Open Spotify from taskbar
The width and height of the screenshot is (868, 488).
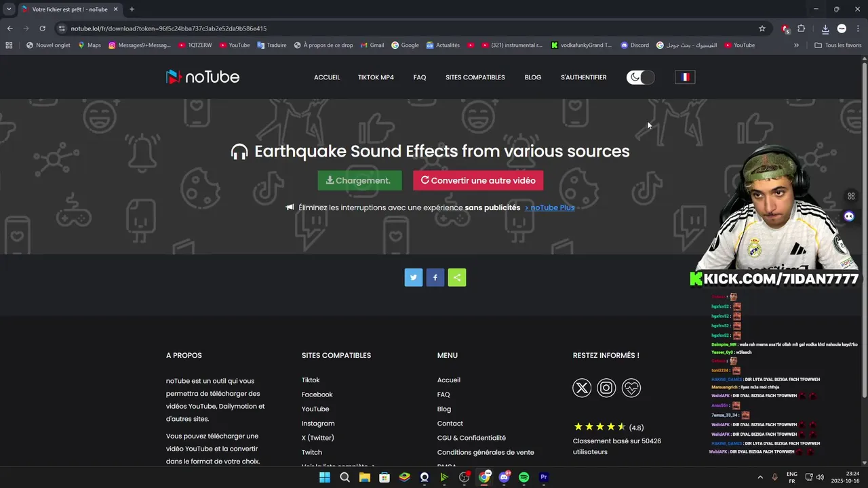click(x=524, y=477)
